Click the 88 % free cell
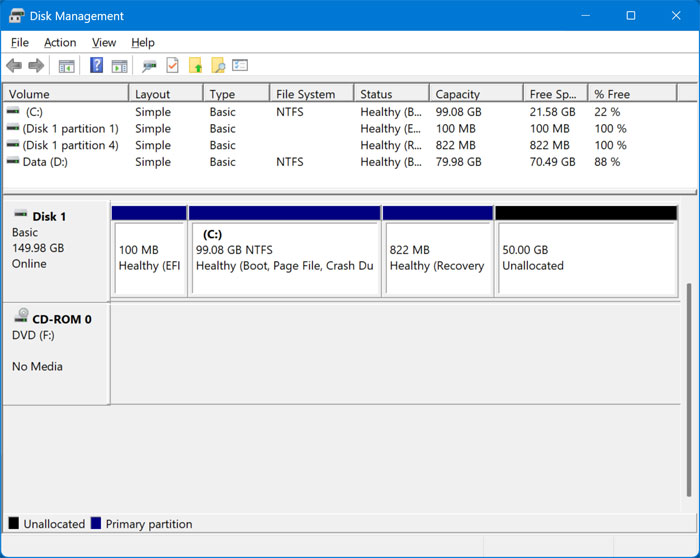This screenshot has height=558, width=700. point(607,162)
